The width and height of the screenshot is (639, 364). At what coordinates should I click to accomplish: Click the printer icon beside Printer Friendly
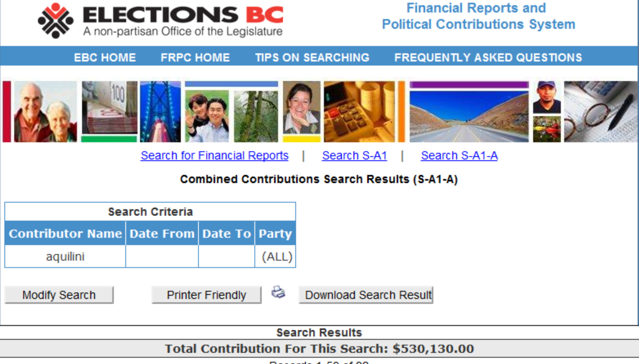(x=278, y=293)
